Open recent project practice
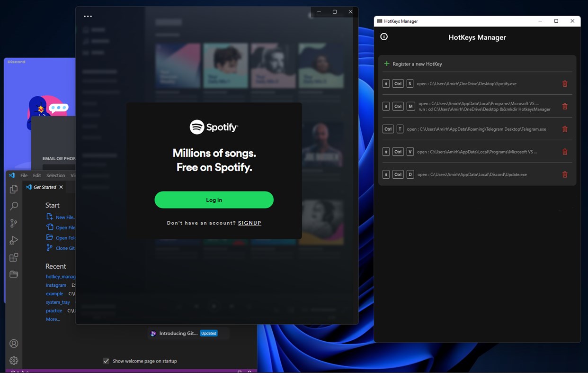Image resolution: width=588 pixels, height=373 pixels. pyautogui.click(x=54, y=311)
